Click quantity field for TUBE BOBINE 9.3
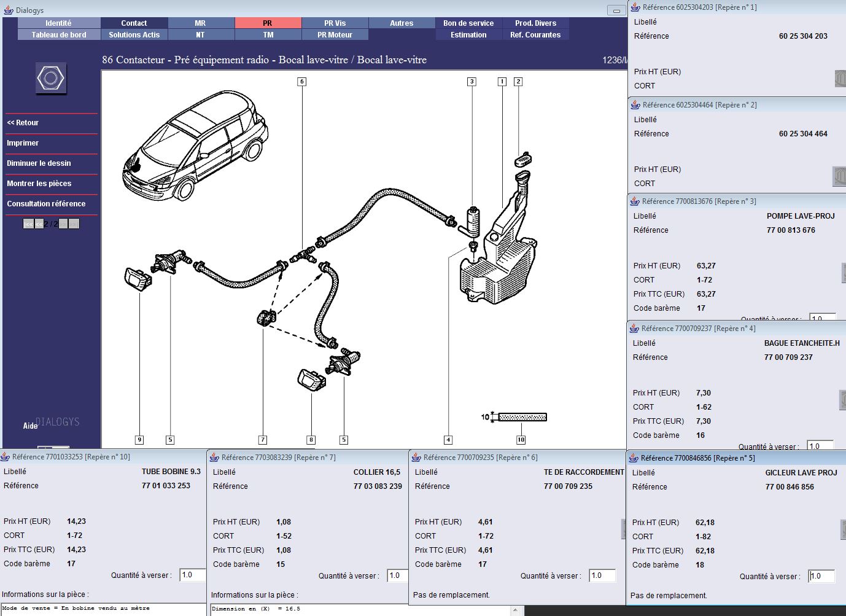The width and height of the screenshot is (846, 616). (x=192, y=575)
